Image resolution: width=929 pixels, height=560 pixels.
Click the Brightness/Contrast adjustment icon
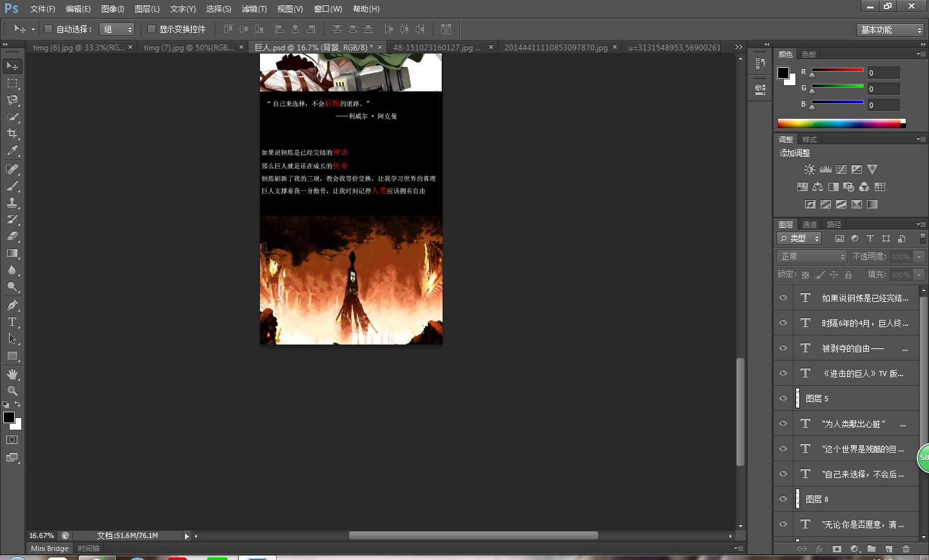coord(810,169)
